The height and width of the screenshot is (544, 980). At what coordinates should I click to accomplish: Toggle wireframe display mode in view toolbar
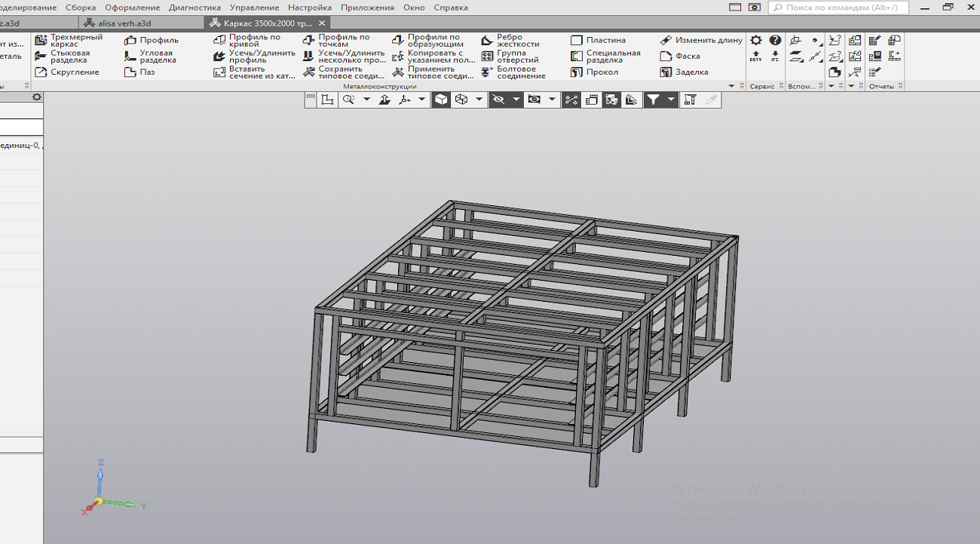(461, 100)
